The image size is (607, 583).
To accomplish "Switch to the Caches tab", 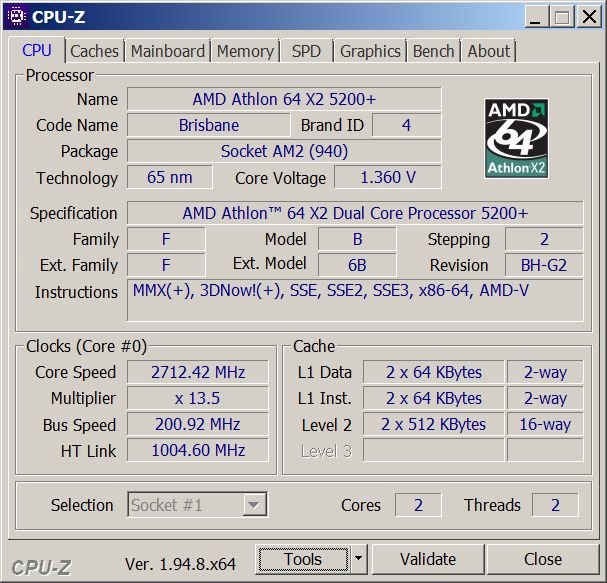I will (94, 51).
